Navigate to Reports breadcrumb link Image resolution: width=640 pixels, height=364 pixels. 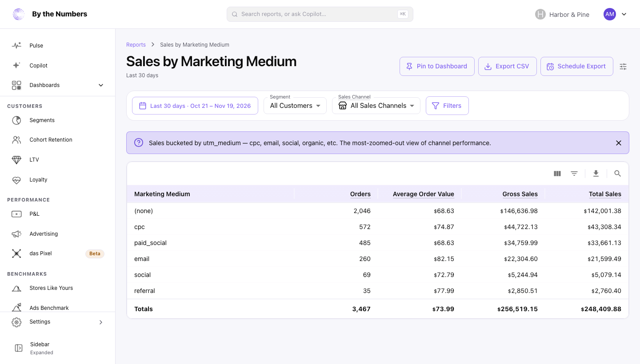[136, 45]
